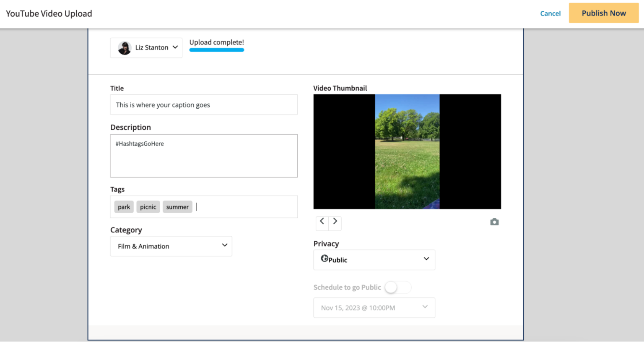Click Liz Stanton's profile avatar
This screenshot has width=644, height=342.
click(124, 47)
